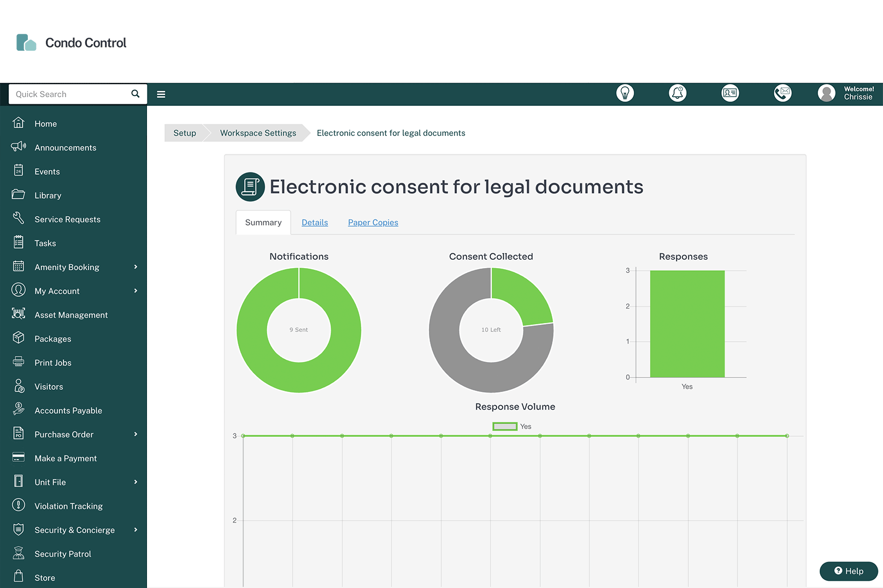The width and height of the screenshot is (883, 588).
Task: Click the Welcome Chrissie user name
Action: pos(859,93)
